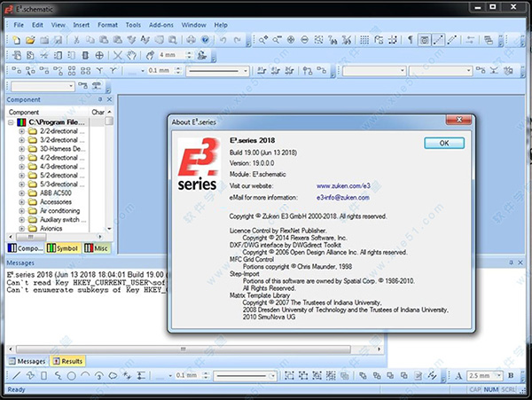Click the Print icon in toolbar
532x400 pixels.
(x=191, y=40)
